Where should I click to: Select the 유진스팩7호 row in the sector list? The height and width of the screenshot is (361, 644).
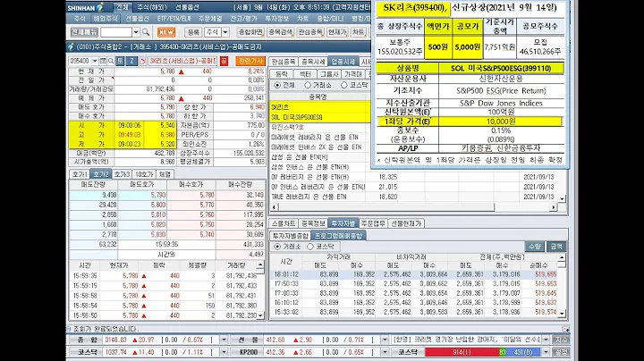coord(318,127)
